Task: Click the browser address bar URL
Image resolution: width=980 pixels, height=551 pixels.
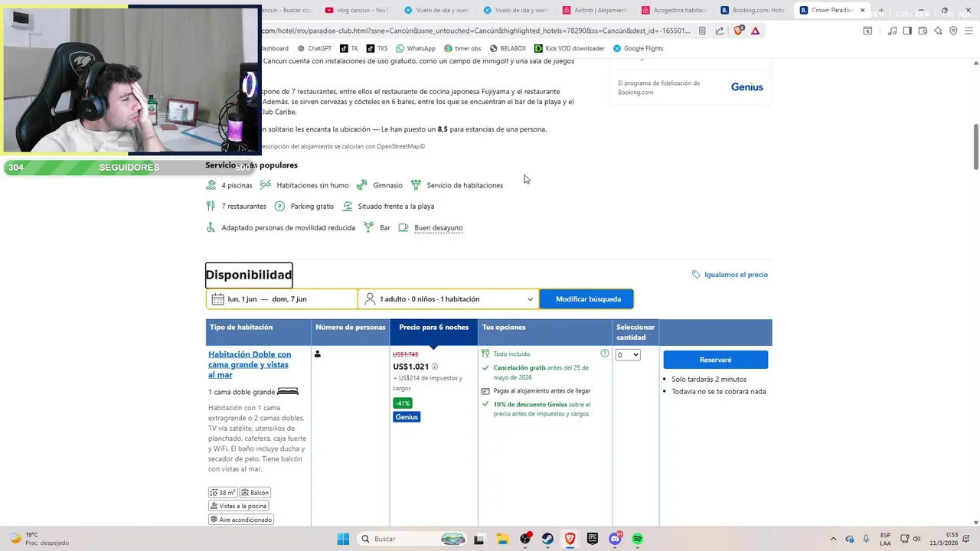Action: point(475,31)
